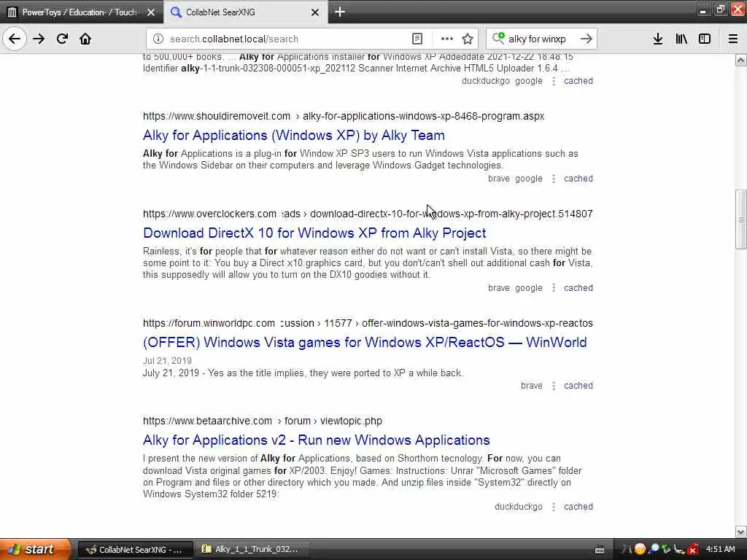Image resolution: width=747 pixels, height=560 pixels.
Task: Toggle reader view in the address bar
Action: click(417, 39)
